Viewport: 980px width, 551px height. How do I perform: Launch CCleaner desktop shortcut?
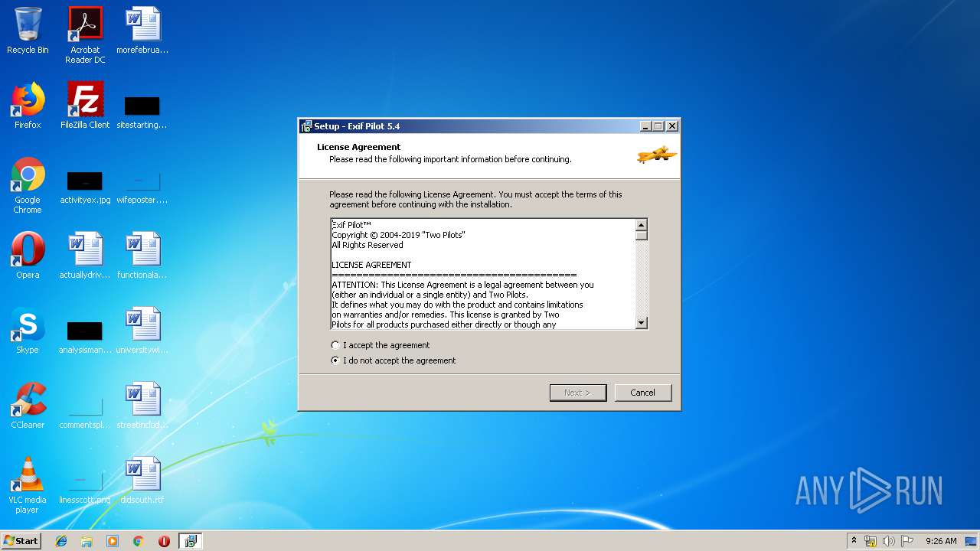[28, 406]
